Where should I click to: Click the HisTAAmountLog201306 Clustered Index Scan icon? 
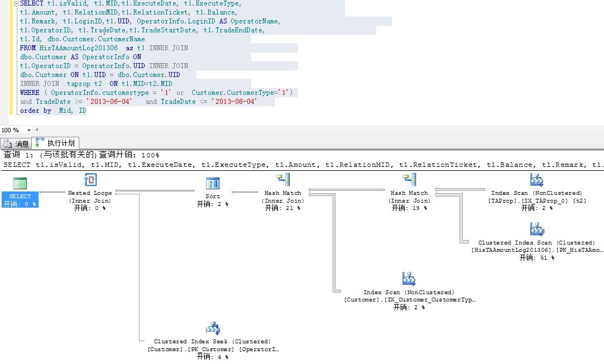536,229
